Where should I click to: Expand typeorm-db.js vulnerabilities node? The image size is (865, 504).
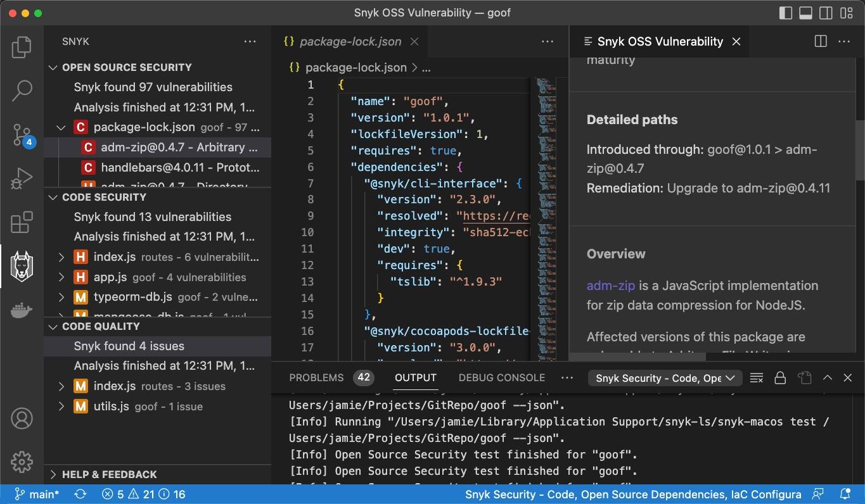[61, 297]
